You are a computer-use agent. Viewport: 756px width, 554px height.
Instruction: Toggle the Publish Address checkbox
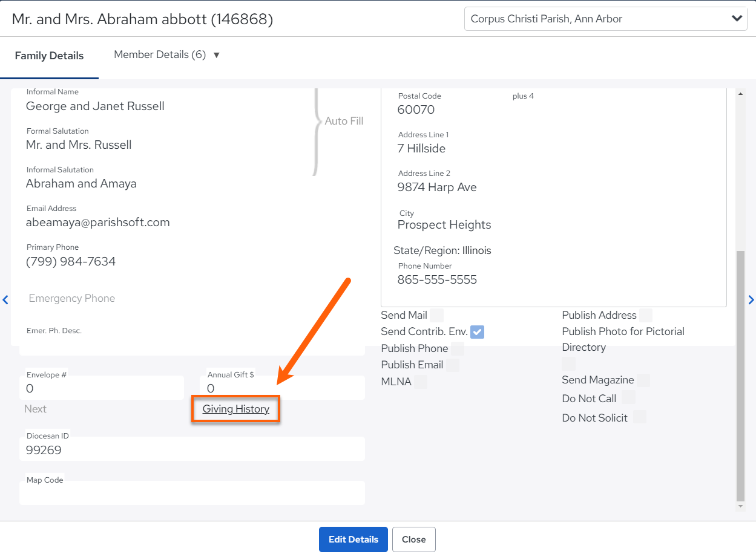[x=646, y=315]
